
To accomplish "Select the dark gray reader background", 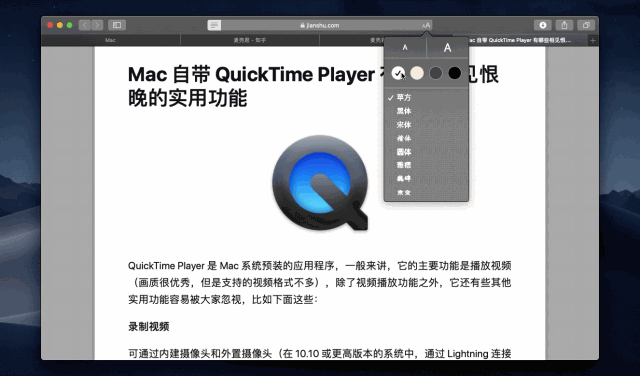I will click(x=436, y=73).
